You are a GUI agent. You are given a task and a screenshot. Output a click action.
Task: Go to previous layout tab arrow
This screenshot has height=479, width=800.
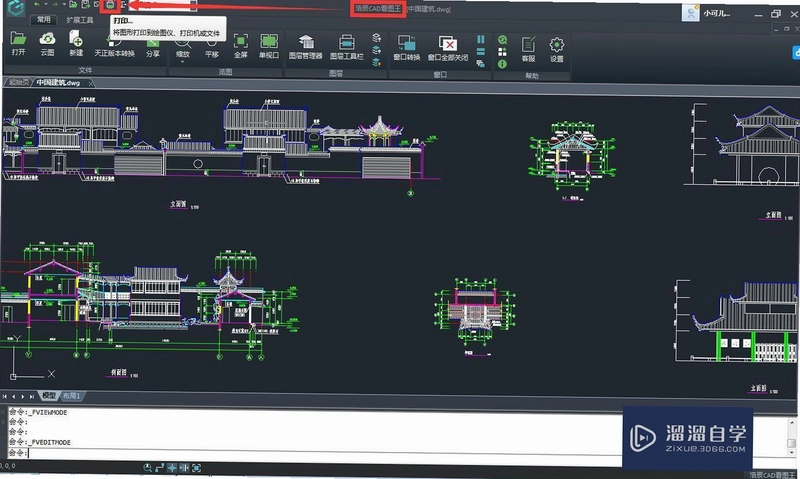pos(14,396)
